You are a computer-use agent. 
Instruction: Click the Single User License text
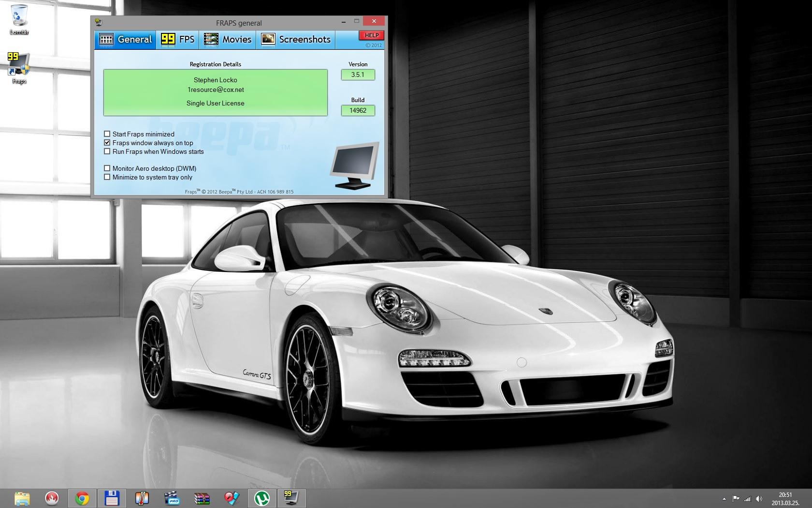(216, 103)
